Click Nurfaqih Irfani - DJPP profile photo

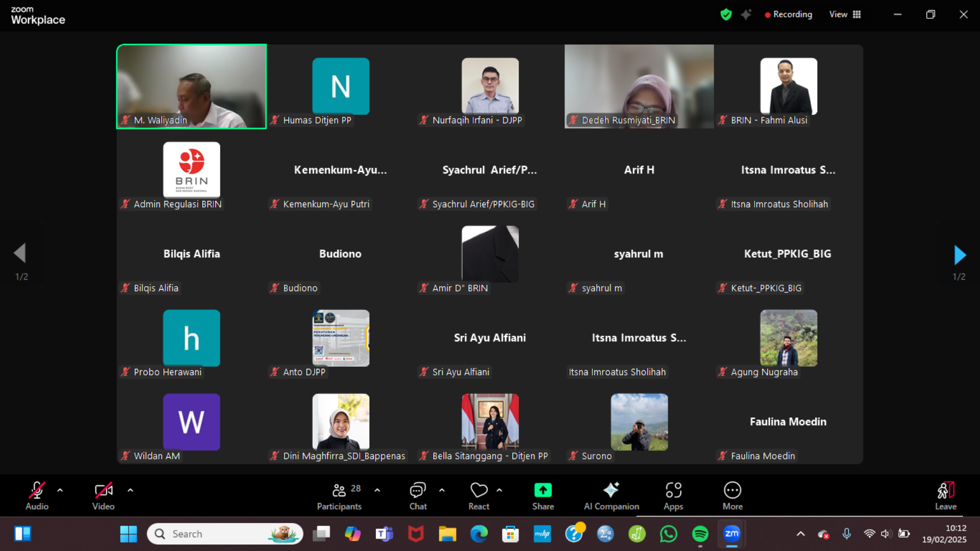pyautogui.click(x=490, y=86)
